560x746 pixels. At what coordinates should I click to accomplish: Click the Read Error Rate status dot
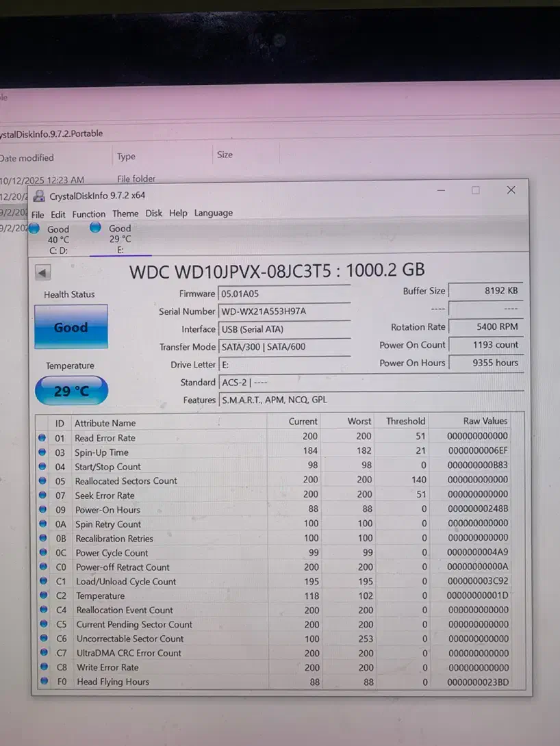42,437
